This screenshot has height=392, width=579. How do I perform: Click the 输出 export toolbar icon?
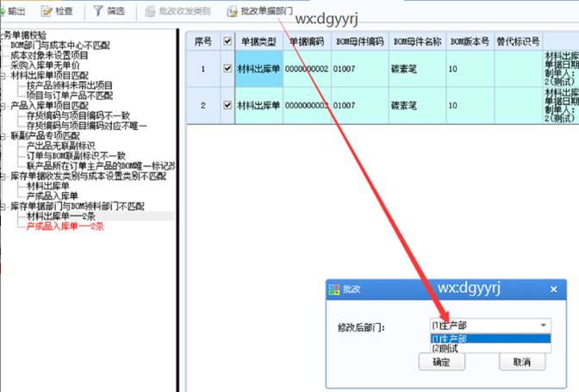point(2,11)
